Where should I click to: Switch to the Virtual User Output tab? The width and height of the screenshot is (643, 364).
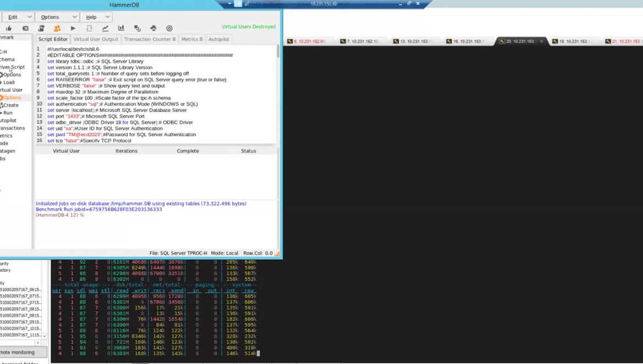(x=96, y=40)
